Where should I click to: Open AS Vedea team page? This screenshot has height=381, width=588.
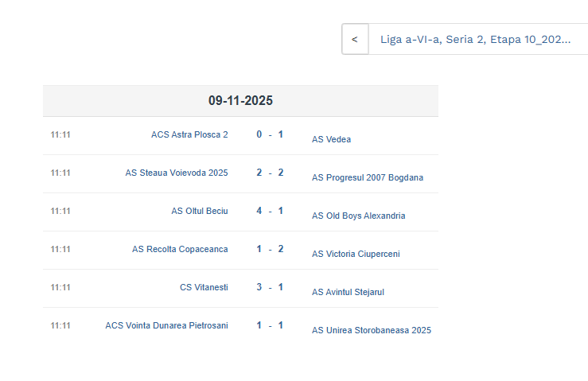pyautogui.click(x=331, y=139)
